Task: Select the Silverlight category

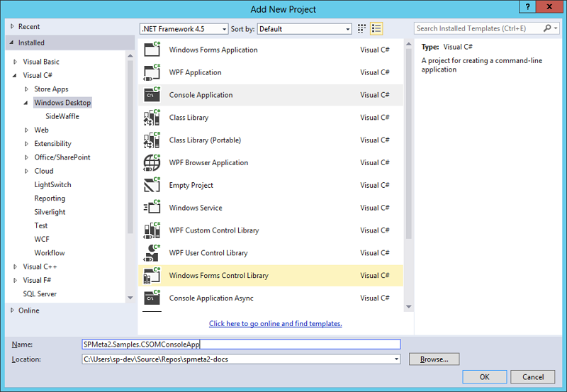Action: click(x=50, y=212)
